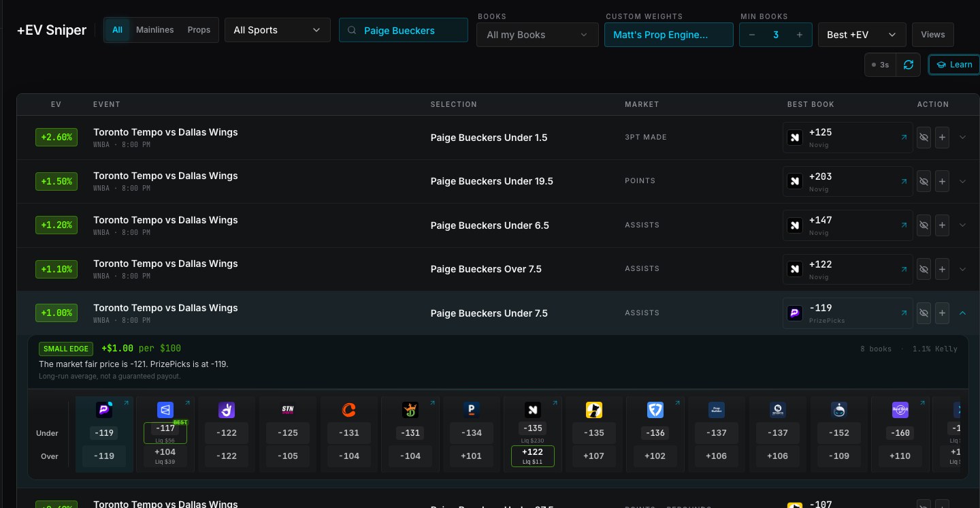This screenshot has height=508, width=980.
Task: Open the All Sports dropdown
Action: point(277,30)
